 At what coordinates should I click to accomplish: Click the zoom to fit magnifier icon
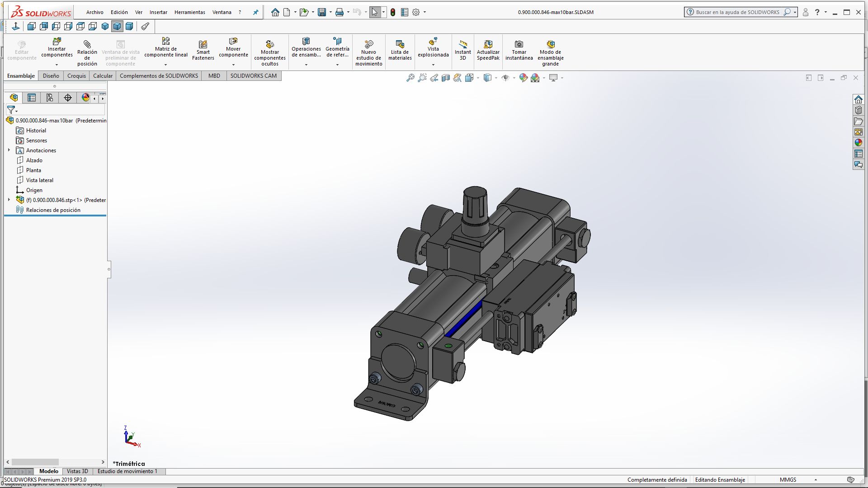click(410, 78)
